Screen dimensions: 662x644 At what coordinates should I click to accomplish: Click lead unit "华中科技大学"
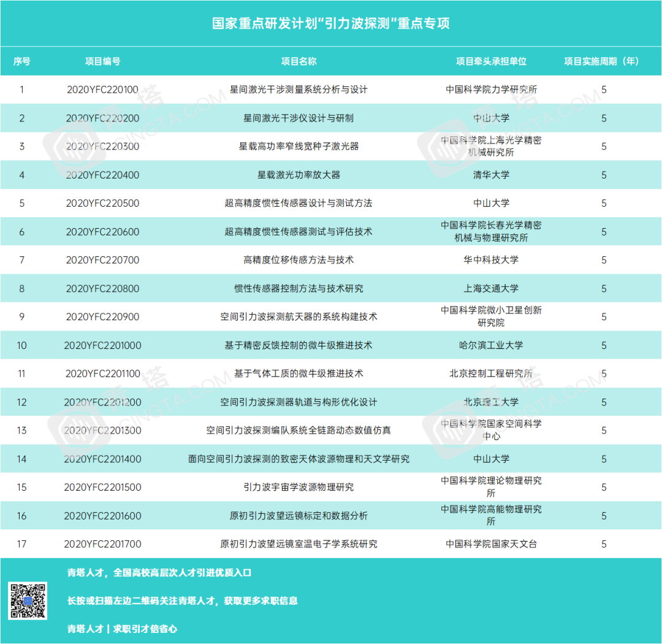491,260
